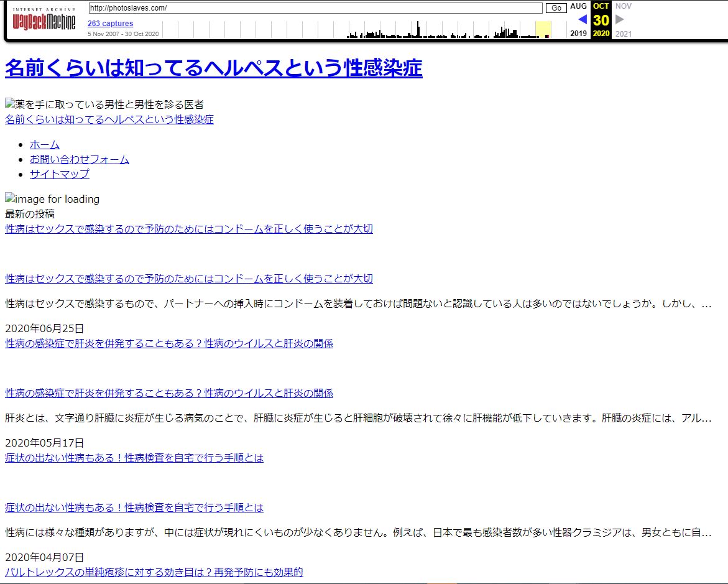Open the 263 captures link

(x=110, y=24)
